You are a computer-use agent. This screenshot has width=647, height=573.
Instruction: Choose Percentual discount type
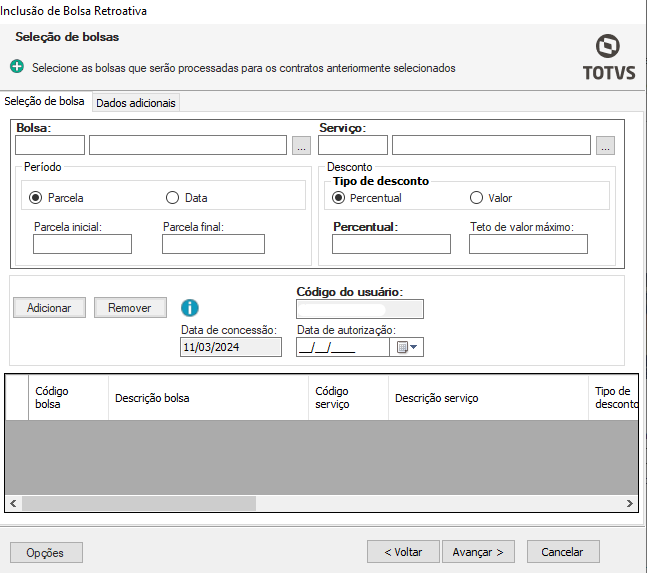(339, 198)
